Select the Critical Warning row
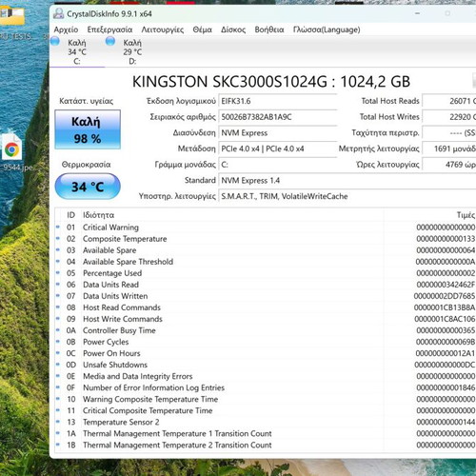The width and height of the screenshot is (476, 476). [266, 228]
